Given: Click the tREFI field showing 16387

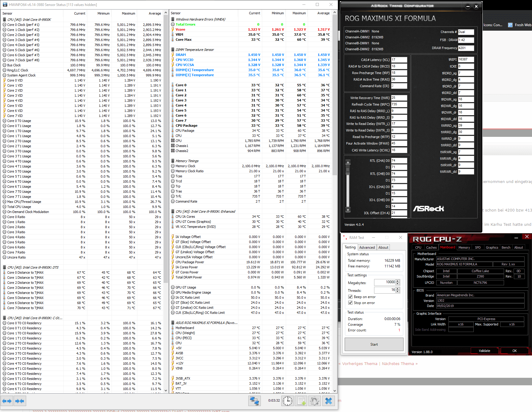Looking at the screenshot, I should [466, 59].
